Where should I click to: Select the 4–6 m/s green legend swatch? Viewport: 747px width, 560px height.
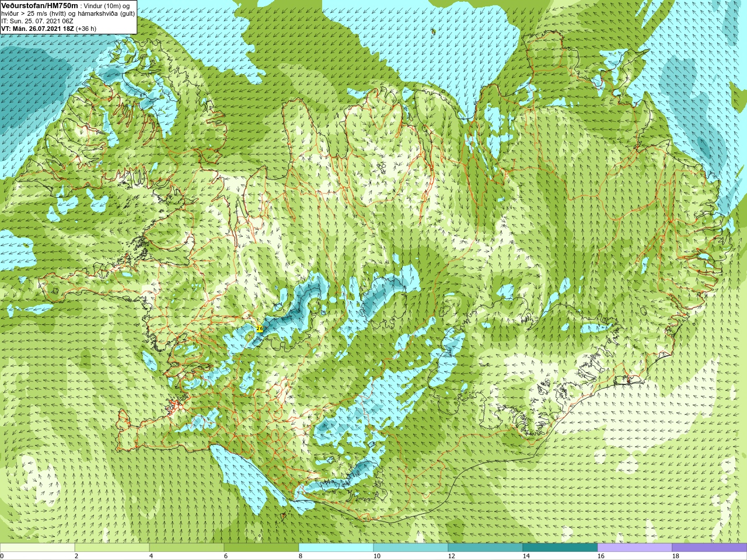coord(187,548)
